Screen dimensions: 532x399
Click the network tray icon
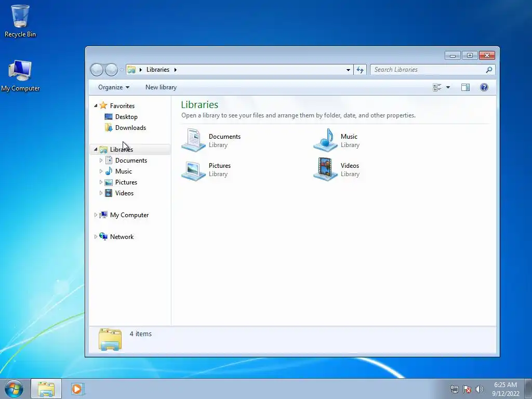point(454,389)
